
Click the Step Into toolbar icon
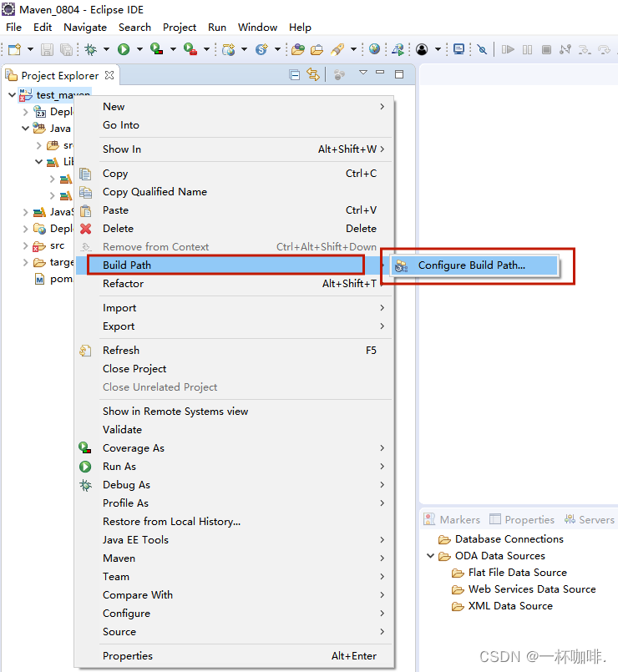click(584, 50)
